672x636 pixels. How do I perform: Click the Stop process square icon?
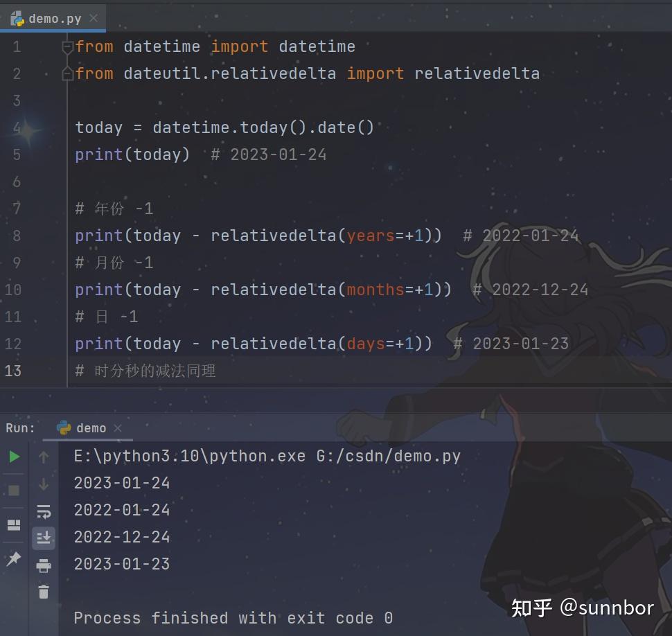point(14,491)
